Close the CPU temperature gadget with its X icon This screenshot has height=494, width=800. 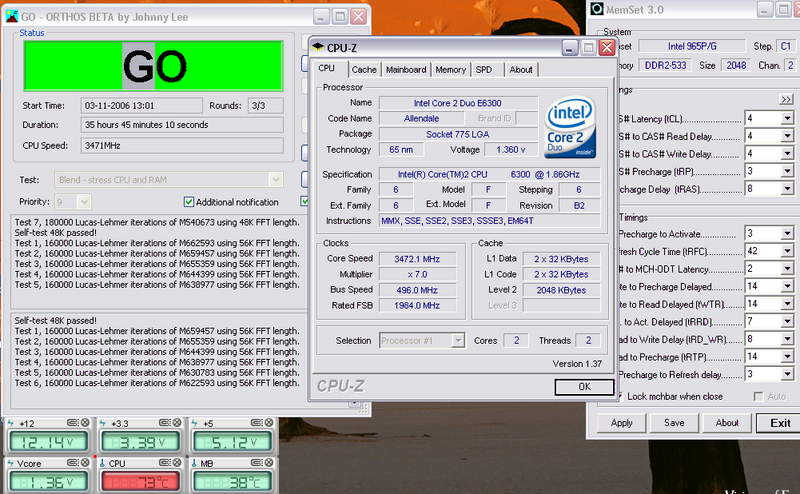tap(177, 462)
